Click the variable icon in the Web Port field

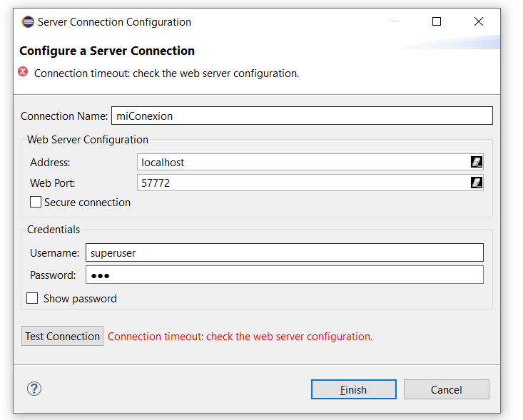[x=477, y=183]
